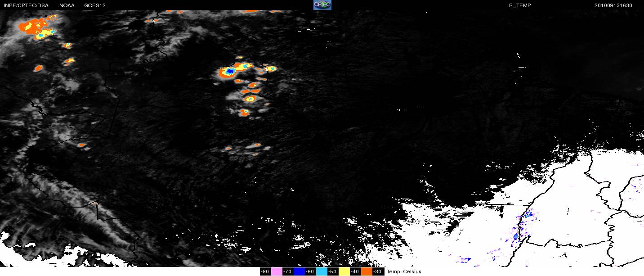
Task: Select the cyan legend color swatch
Action: [x=322, y=271]
